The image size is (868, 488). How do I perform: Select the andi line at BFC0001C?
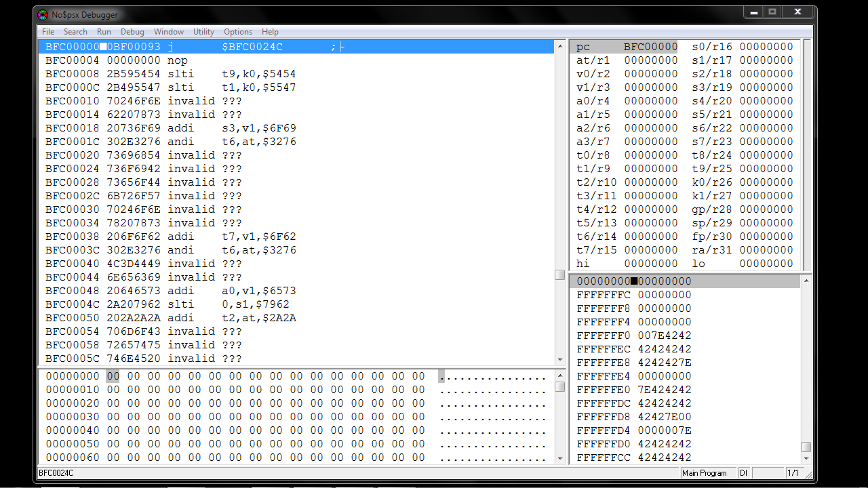pos(296,142)
